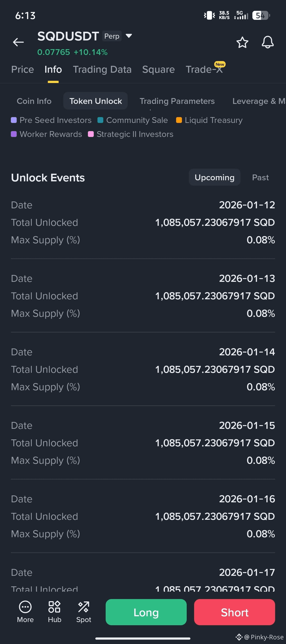This screenshot has height=644, width=286.
Task: Select the 2026-01-14 unlock event row
Action: coord(143,369)
